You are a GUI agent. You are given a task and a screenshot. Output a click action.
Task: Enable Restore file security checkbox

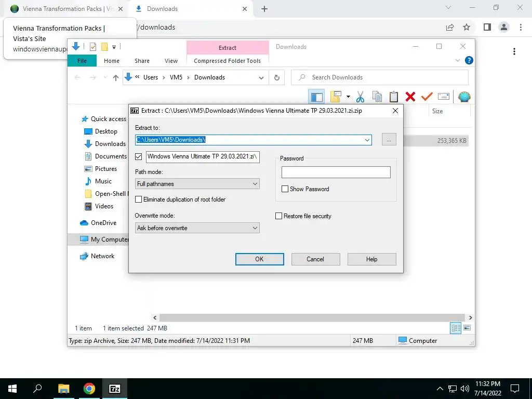(x=278, y=216)
